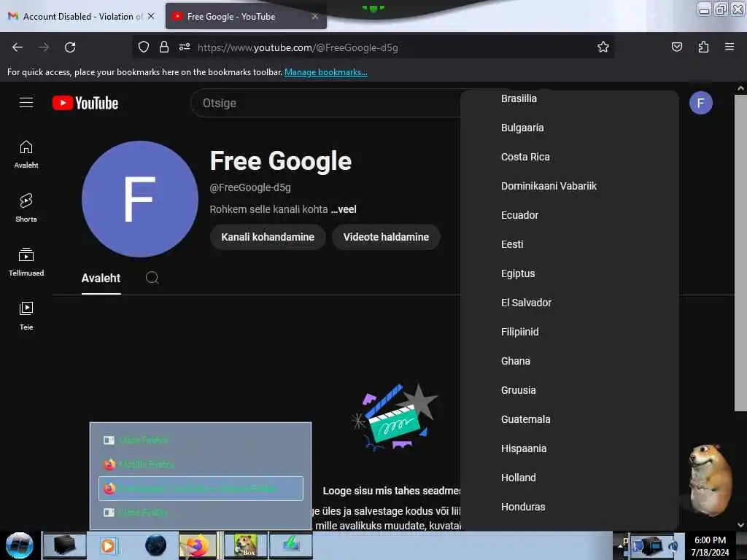Viewport: 747px width, 560px height.
Task: Open the Firefox application menu
Action: (x=729, y=47)
